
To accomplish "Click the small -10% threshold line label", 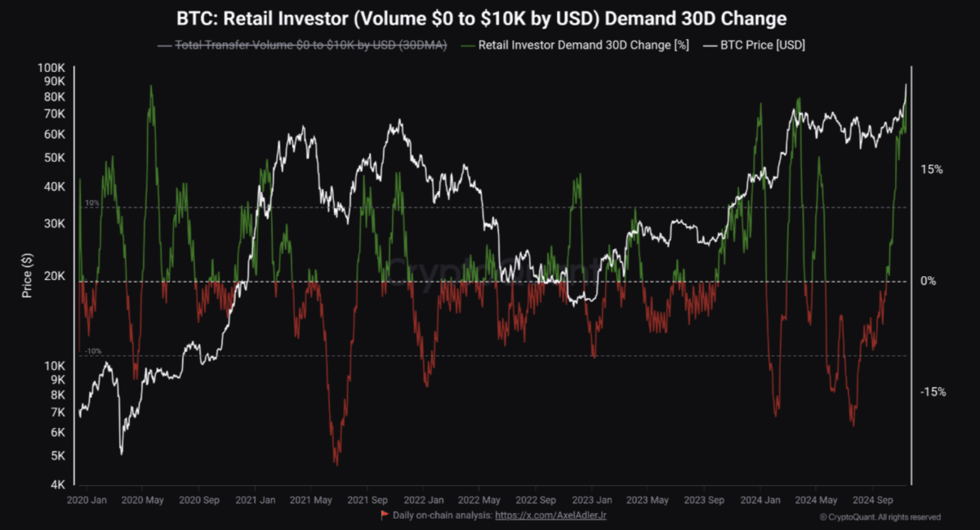I will [93, 351].
